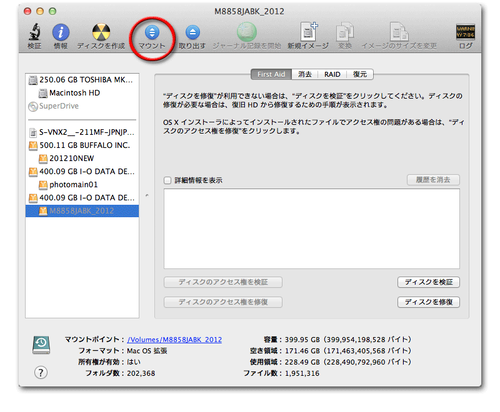Viewport: 500px width, 412px height.
Task: Click Repair Disk Permissions (ディスクのアクセス権を修復)
Action: [223, 302]
